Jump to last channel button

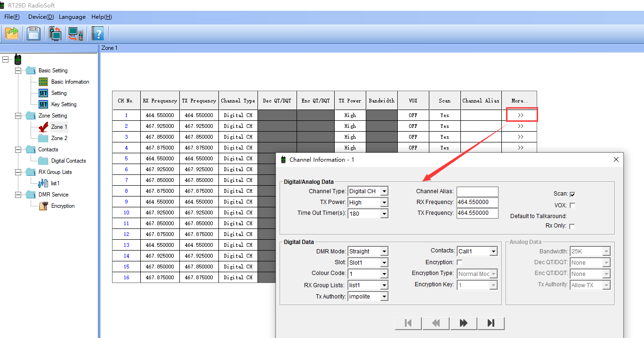(x=491, y=323)
